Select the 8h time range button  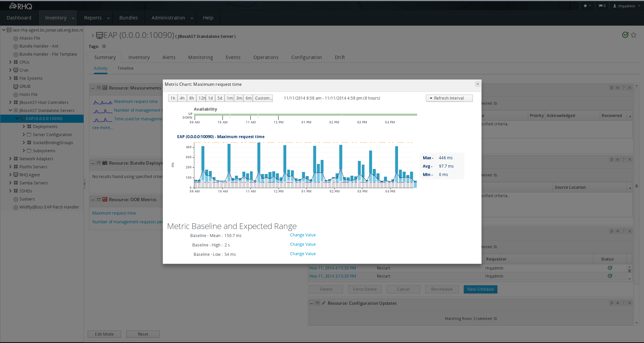coord(191,98)
